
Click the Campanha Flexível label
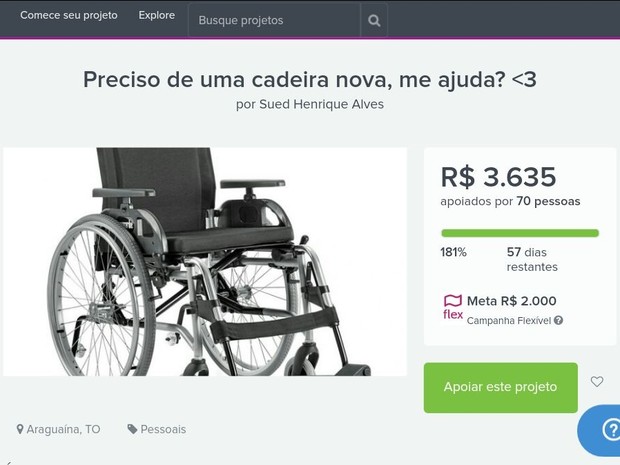[508, 321]
